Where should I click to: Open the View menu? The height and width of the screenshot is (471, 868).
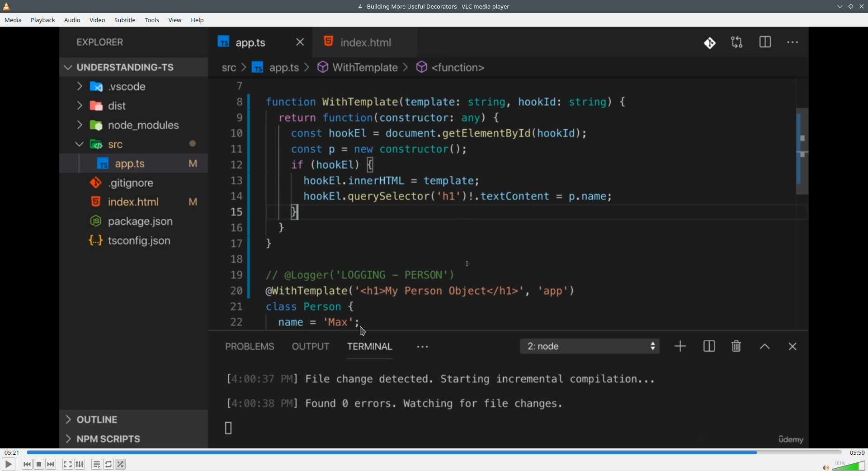click(175, 20)
